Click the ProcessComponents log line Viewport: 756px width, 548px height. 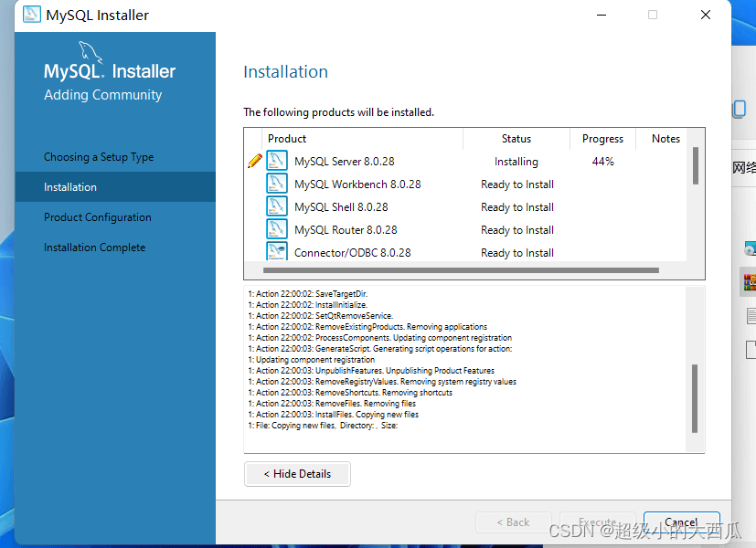pyautogui.click(x=380, y=338)
